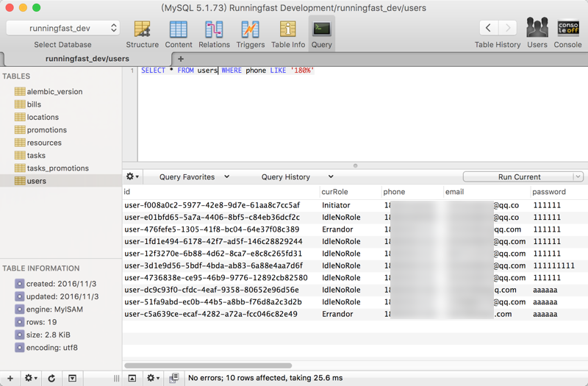Screen dimensions: 588x386
Task: Go back in Table History
Action: coord(488,28)
